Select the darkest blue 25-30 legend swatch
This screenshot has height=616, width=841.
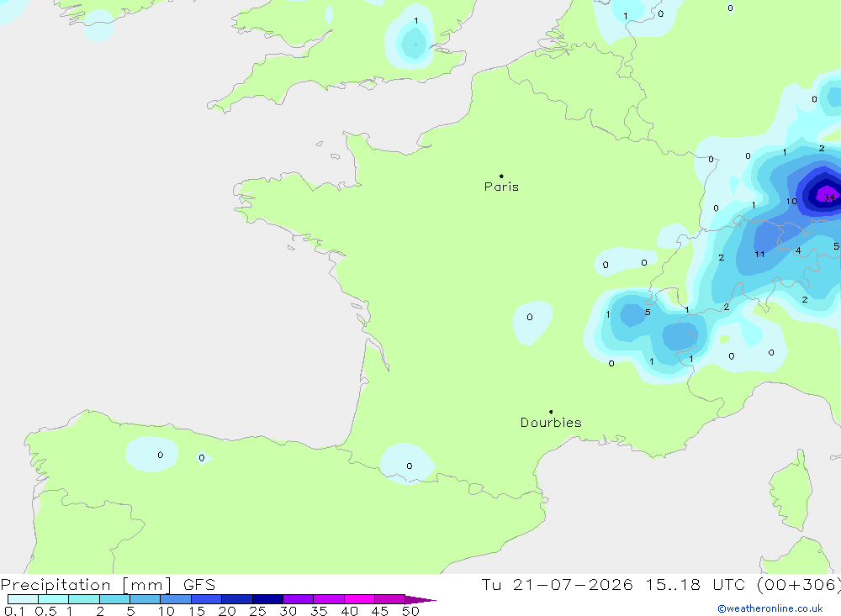(267, 599)
